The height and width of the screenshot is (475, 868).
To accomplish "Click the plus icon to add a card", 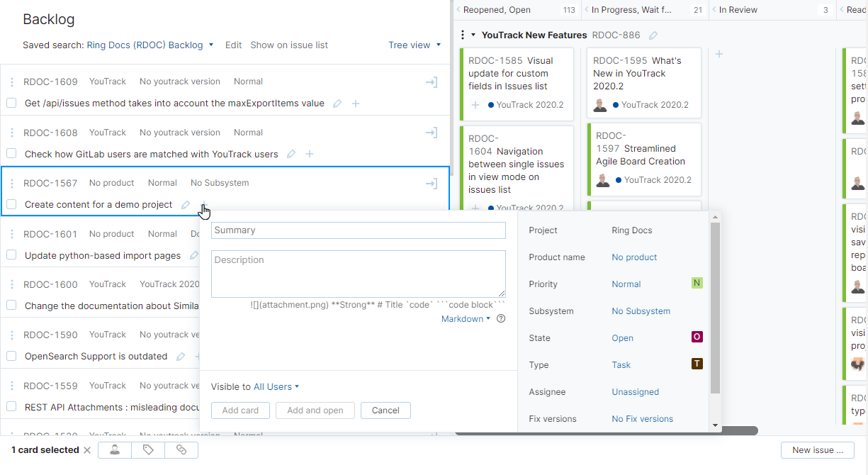I will coord(718,53).
